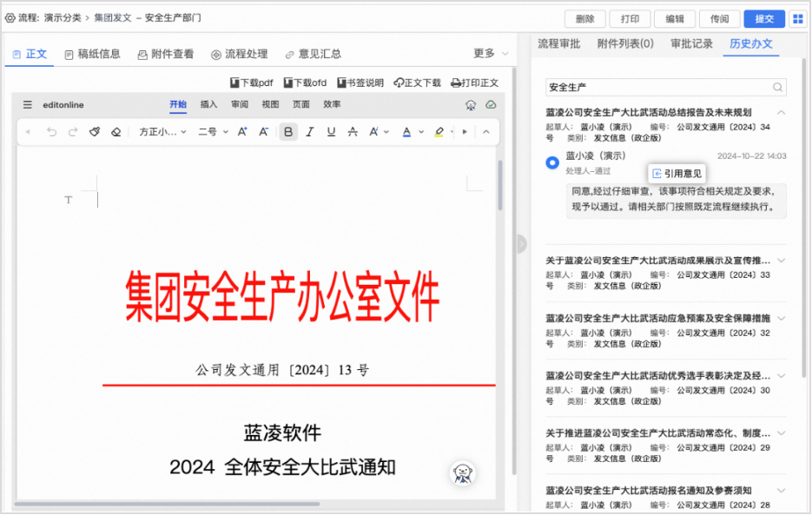Viewport: 812px width, 515px height.
Task: Apply the yellow highlight color
Action: click(x=439, y=132)
